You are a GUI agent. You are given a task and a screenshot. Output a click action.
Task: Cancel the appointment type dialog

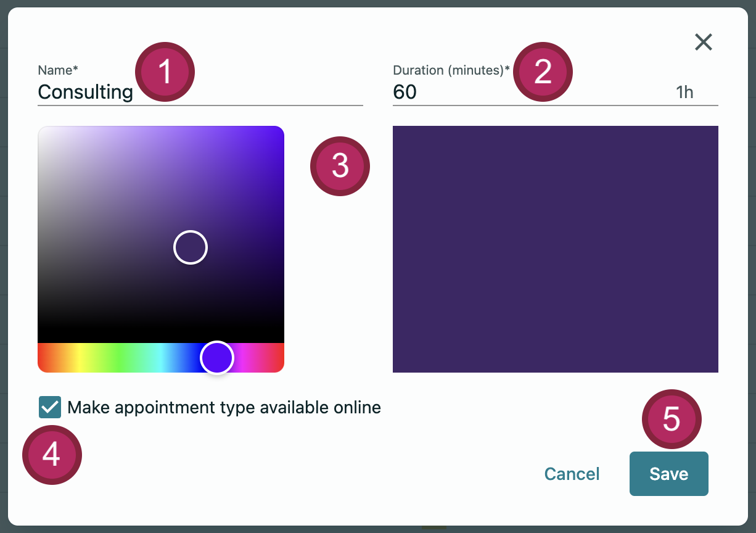click(x=572, y=474)
